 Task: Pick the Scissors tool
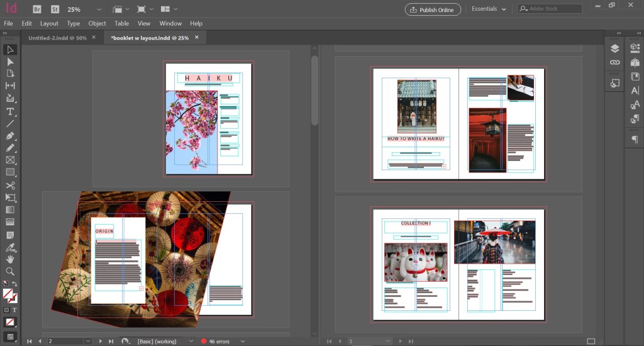[x=10, y=185]
